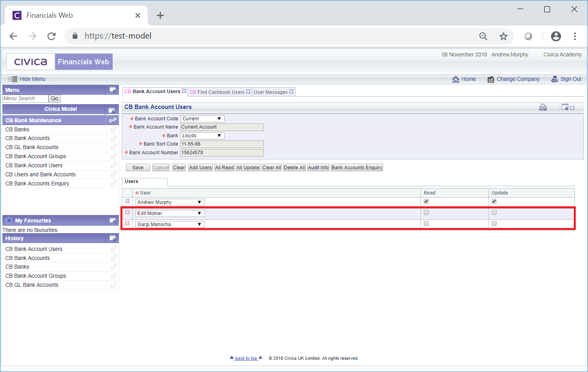Click the My Favourites panel header icon

[x=113, y=221]
